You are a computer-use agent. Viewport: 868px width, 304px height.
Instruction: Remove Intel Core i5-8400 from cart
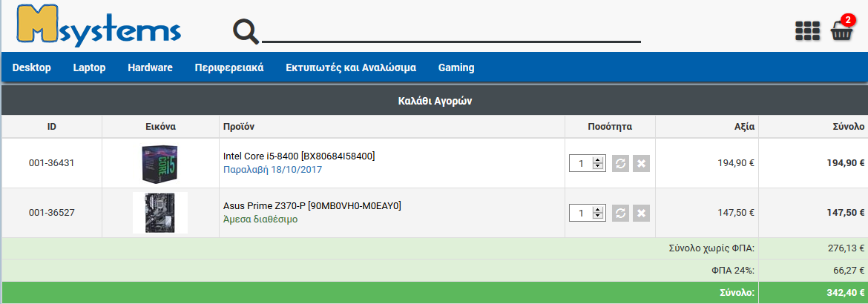642,163
